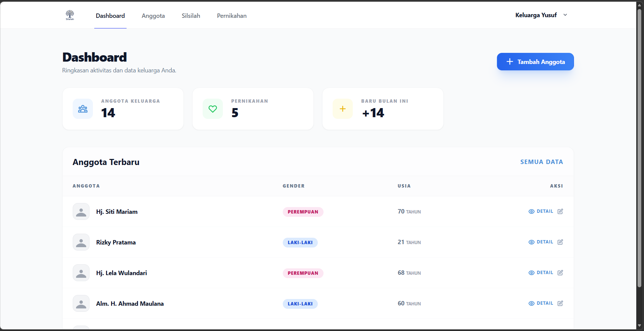View Detail for Hj. Siti Mariam
This screenshot has width=644, height=331.
[541, 211]
